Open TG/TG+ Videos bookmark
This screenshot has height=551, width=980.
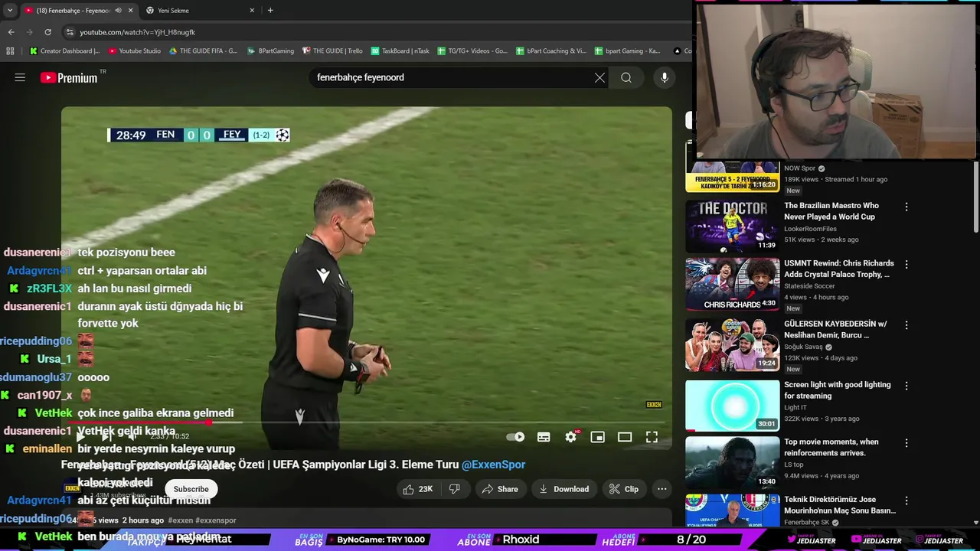click(472, 51)
